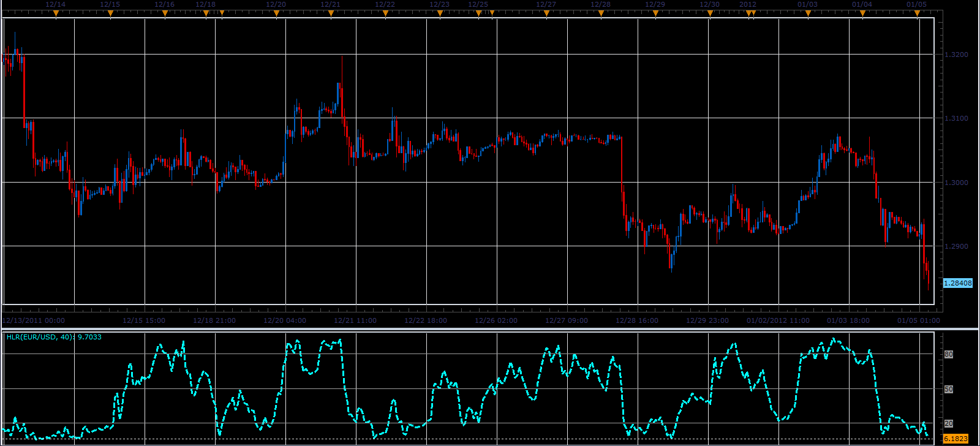Click the 12/26 02:00 time axis label
This screenshot has width=980, height=446.
[x=496, y=320]
